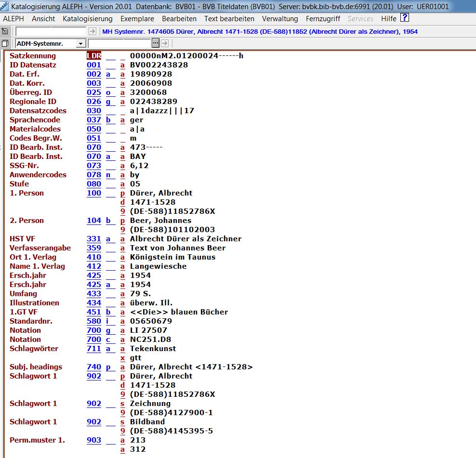Click the MARC application icon in title bar

[x=4, y=7]
